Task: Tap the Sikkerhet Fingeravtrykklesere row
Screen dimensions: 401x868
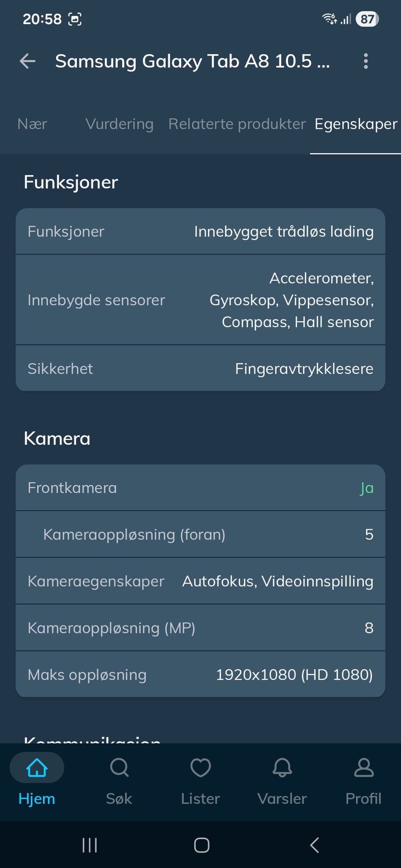Action: coord(200,368)
